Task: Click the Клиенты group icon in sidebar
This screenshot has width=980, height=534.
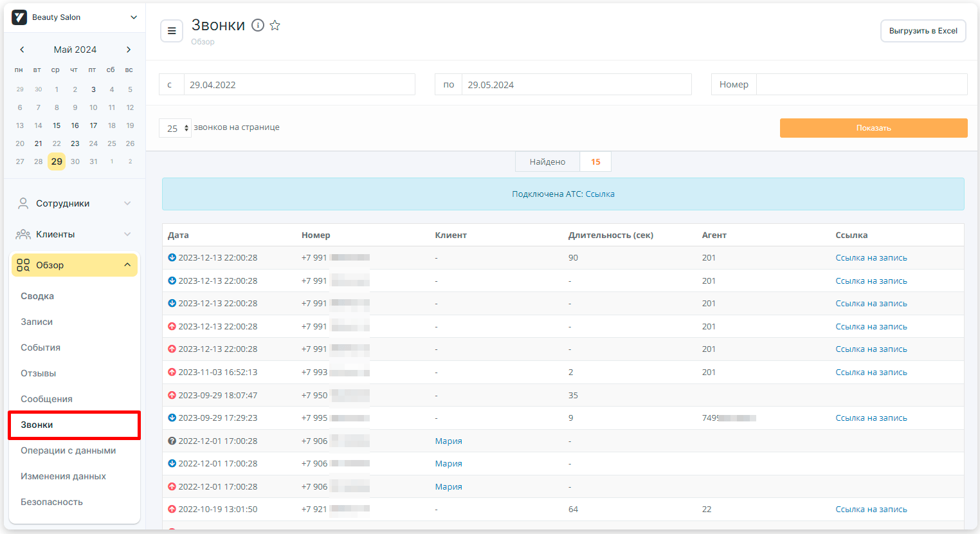Action: [x=23, y=234]
